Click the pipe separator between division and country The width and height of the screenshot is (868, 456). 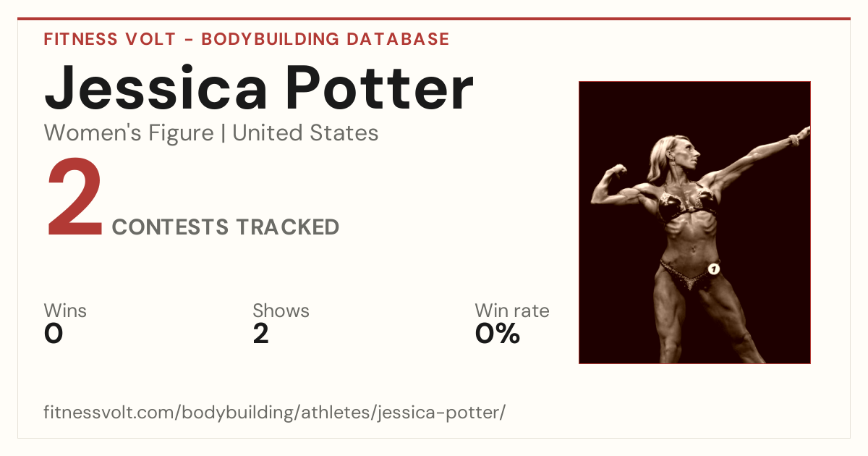(x=224, y=134)
